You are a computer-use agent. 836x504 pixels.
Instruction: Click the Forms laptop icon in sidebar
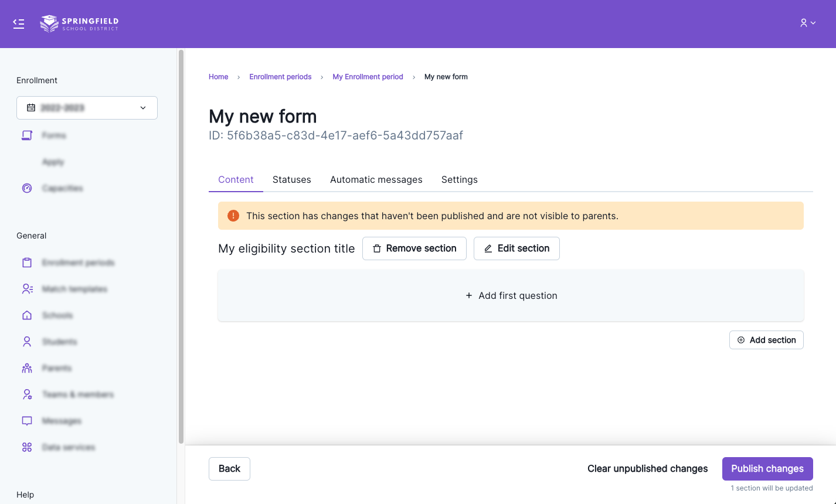coord(27,135)
